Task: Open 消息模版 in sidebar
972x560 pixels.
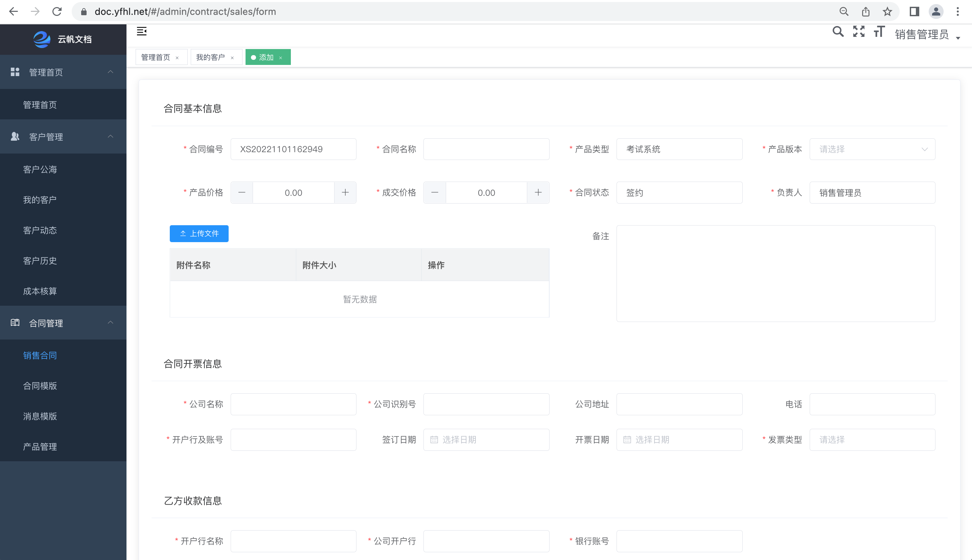Action: (63, 416)
